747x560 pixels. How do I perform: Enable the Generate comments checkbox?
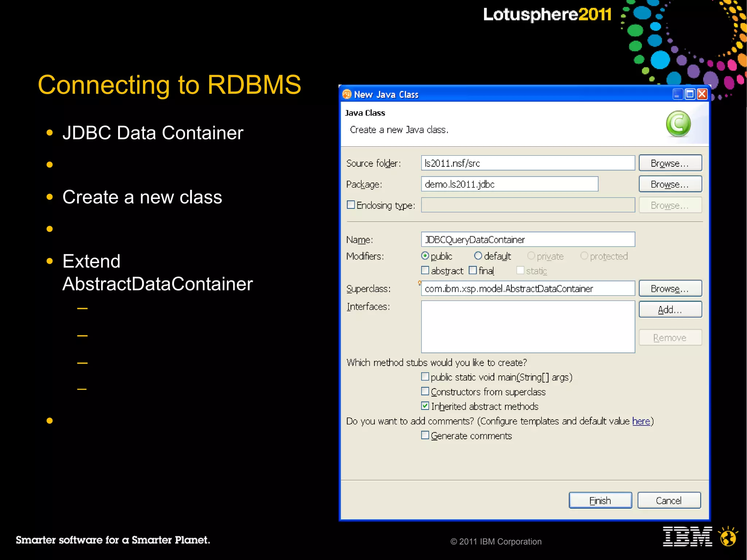425,435
